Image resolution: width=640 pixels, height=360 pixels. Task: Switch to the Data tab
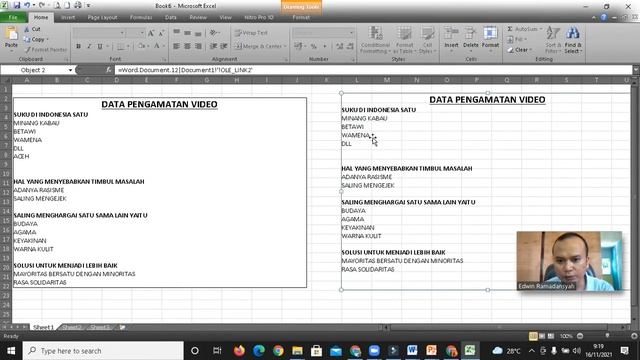(x=171, y=18)
